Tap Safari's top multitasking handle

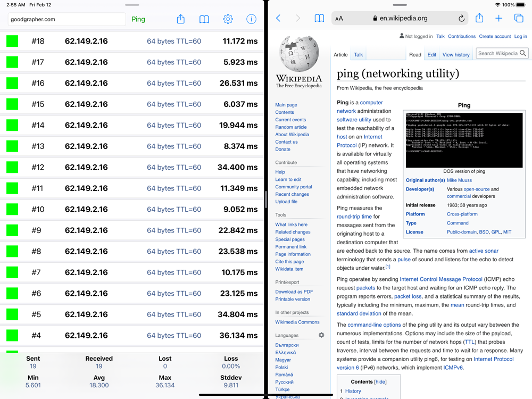click(400, 5)
